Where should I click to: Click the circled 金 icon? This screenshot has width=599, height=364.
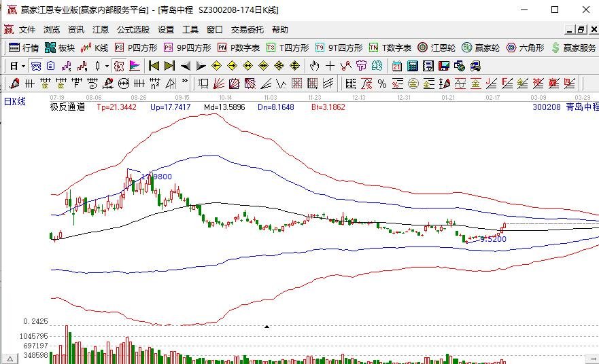[x=413, y=84]
